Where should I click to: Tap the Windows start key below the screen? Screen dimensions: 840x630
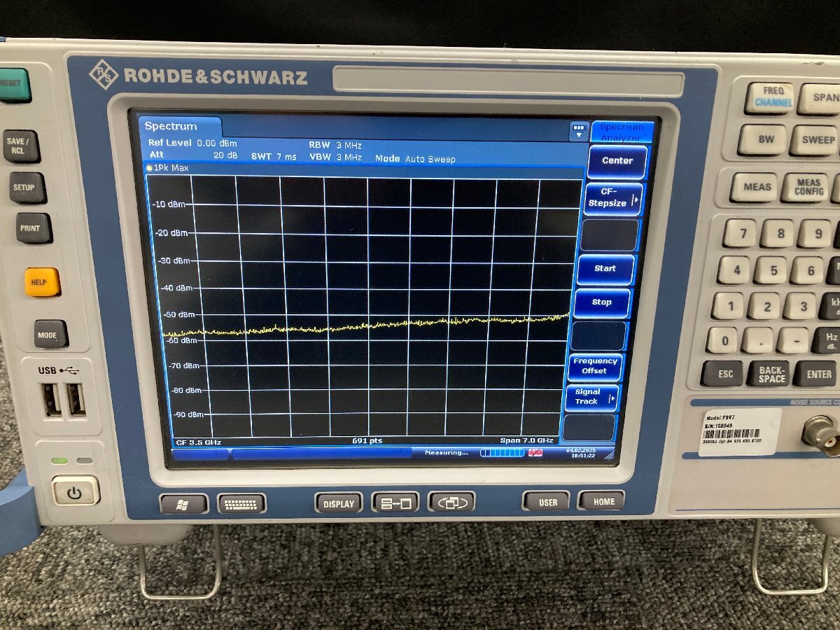183,504
